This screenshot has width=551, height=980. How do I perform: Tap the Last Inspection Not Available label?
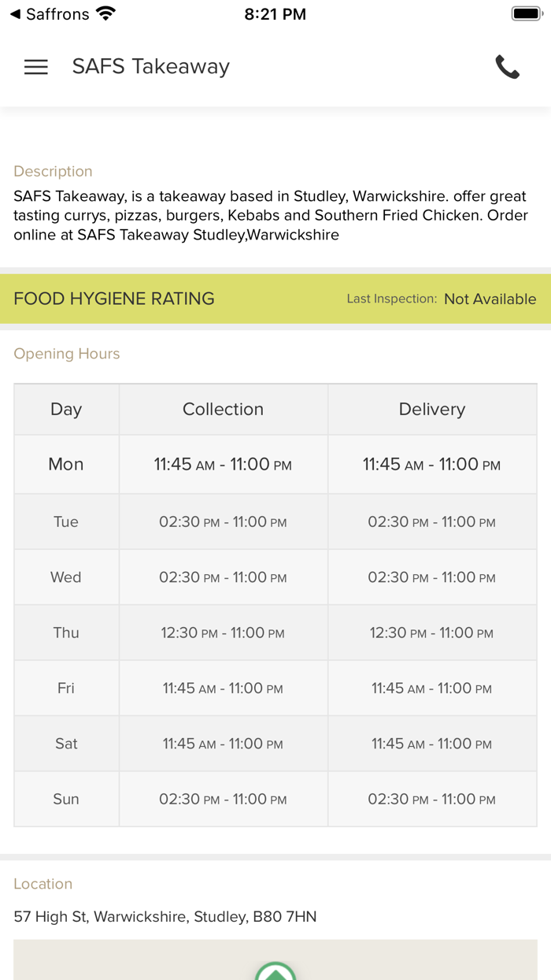[x=442, y=299]
